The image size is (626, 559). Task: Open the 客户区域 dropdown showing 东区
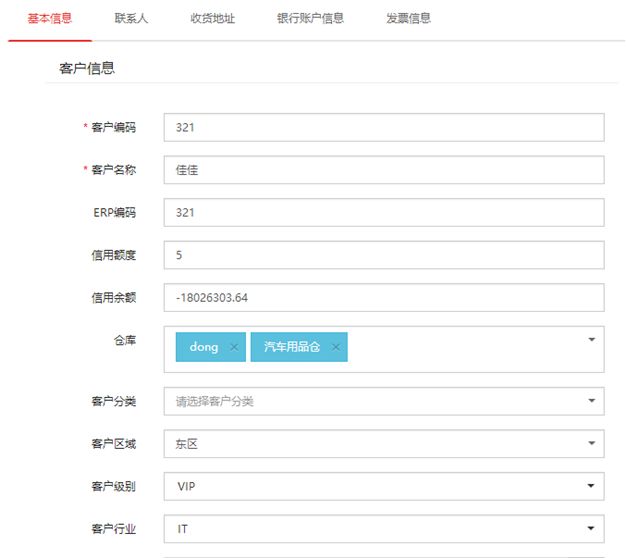(384, 444)
